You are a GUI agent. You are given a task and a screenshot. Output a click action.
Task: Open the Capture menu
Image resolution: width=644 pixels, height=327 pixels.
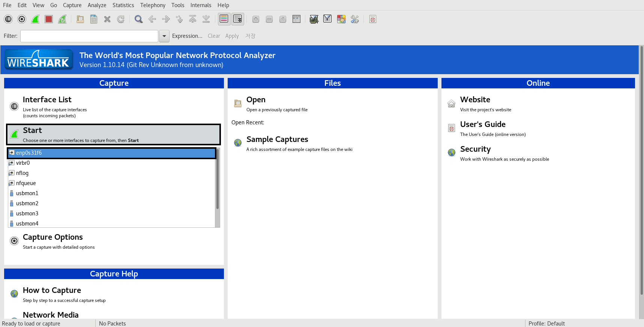tap(72, 5)
